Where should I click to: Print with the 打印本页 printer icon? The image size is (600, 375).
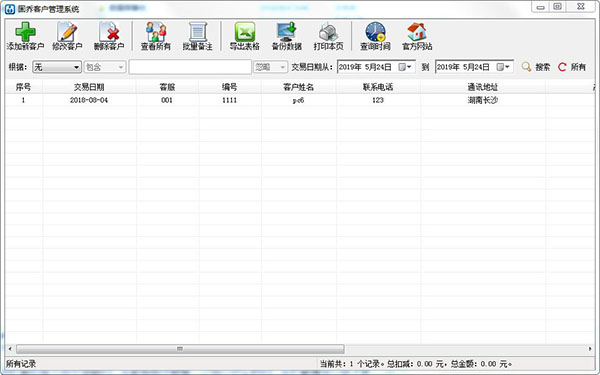(328, 32)
